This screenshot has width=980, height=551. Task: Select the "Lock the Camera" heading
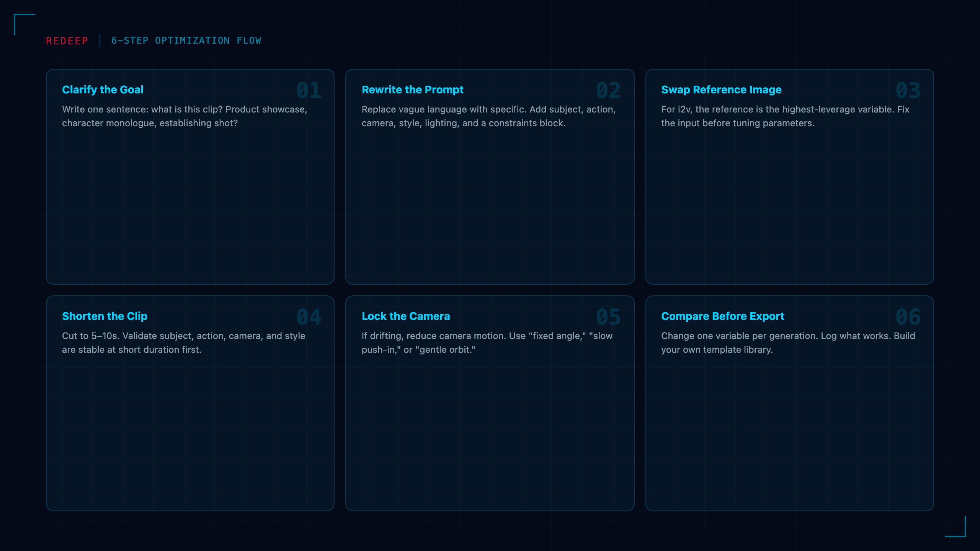pos(406,316)
